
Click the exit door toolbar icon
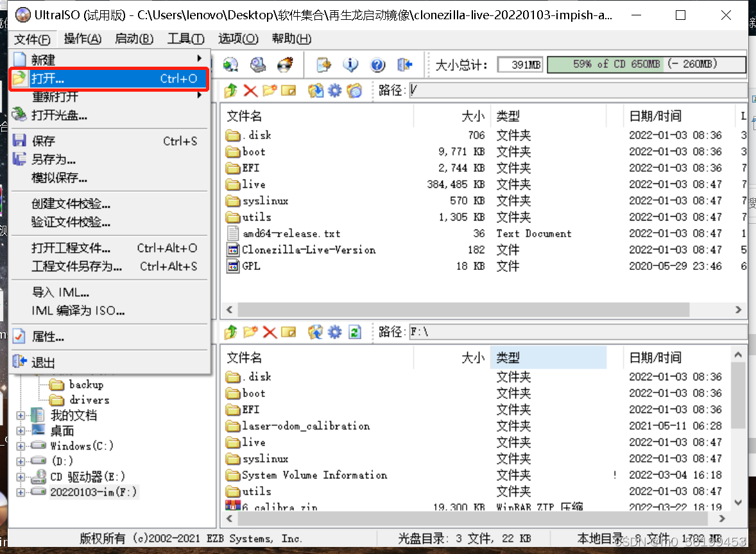pyautogui.click(x=404, y=64)
